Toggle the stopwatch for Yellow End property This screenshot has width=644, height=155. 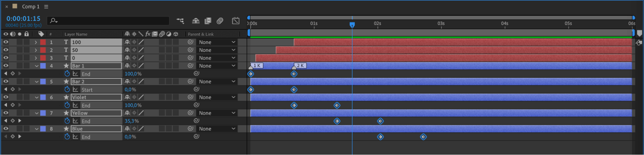click(67, 121)
